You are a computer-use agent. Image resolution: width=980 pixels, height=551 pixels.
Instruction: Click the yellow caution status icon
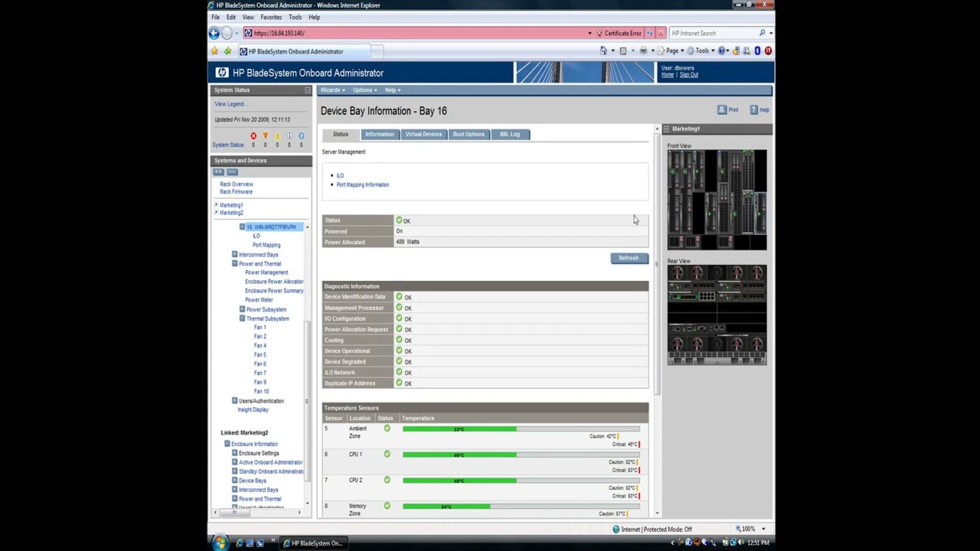277,136
